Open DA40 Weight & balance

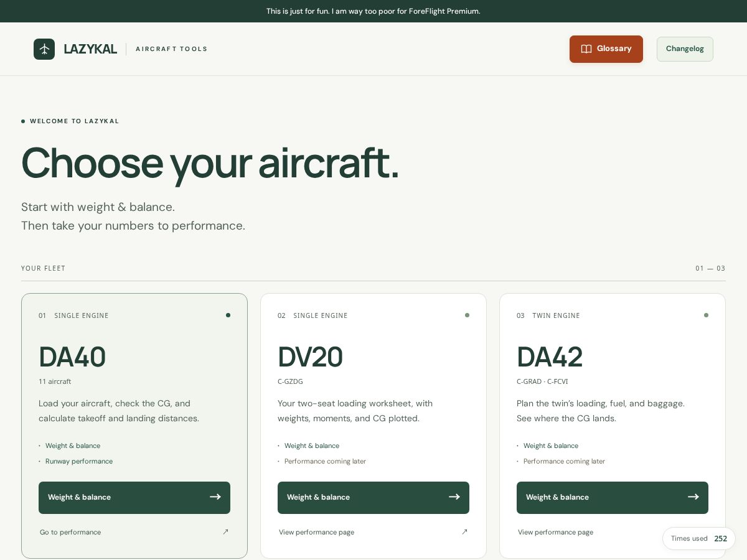[x=134, y=498]
